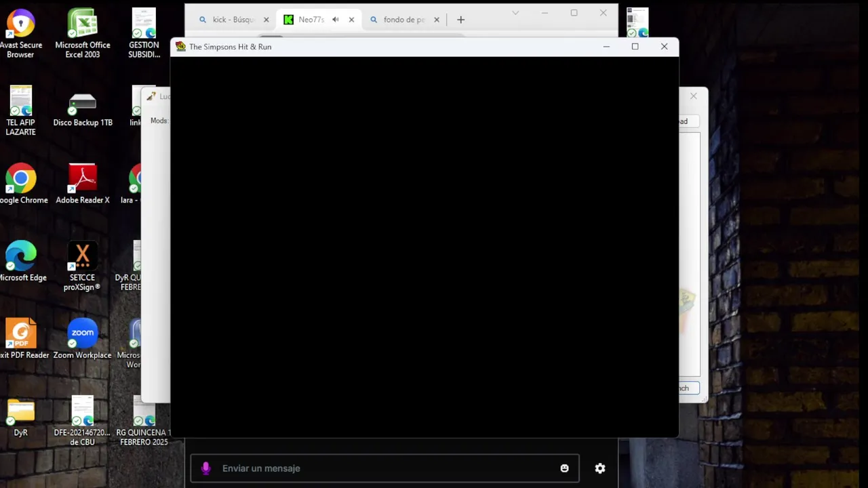Click the black Simpsons Hit & Run game area

click(425, 247)
